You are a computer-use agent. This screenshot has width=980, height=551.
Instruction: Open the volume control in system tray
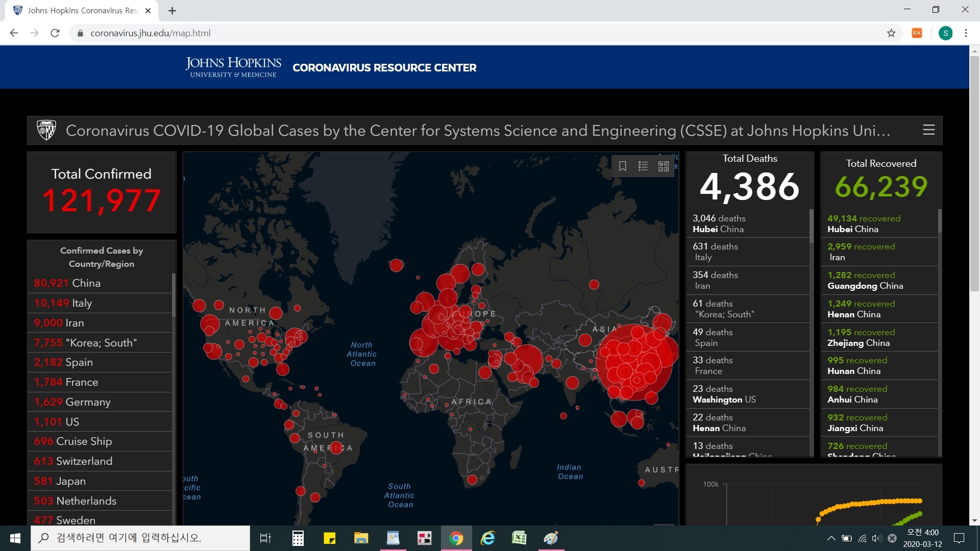point(877,538)
